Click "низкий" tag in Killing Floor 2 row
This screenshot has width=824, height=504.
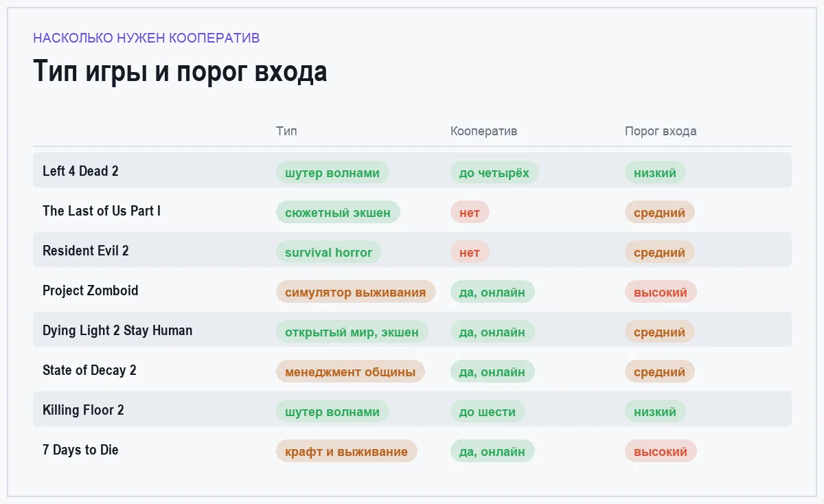point(655,412)
